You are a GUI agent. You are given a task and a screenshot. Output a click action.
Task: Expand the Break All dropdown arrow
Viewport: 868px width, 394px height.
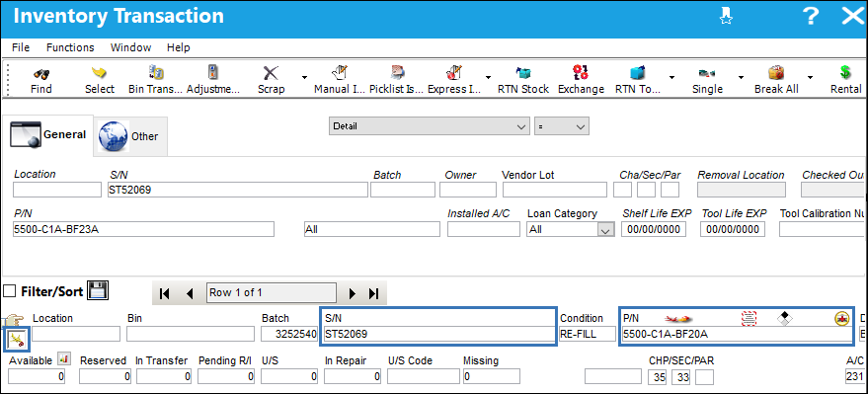pyautogui.click(x=810, y=77)
